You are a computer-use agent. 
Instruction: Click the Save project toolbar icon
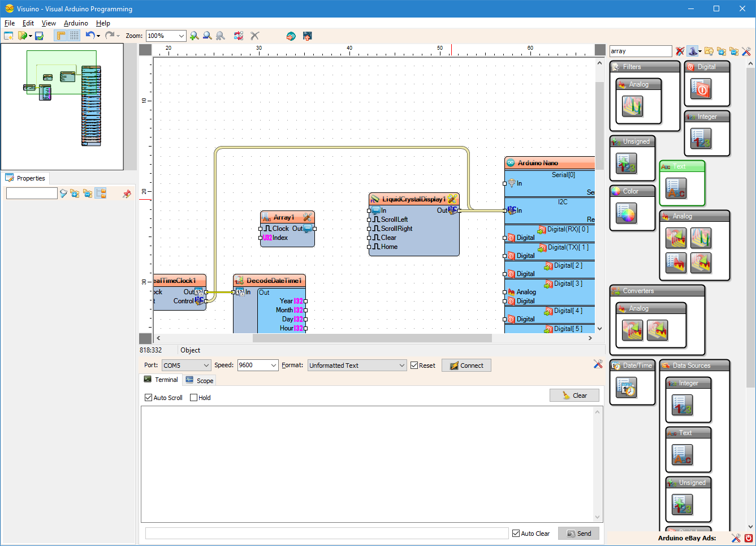tap(39, 36)
